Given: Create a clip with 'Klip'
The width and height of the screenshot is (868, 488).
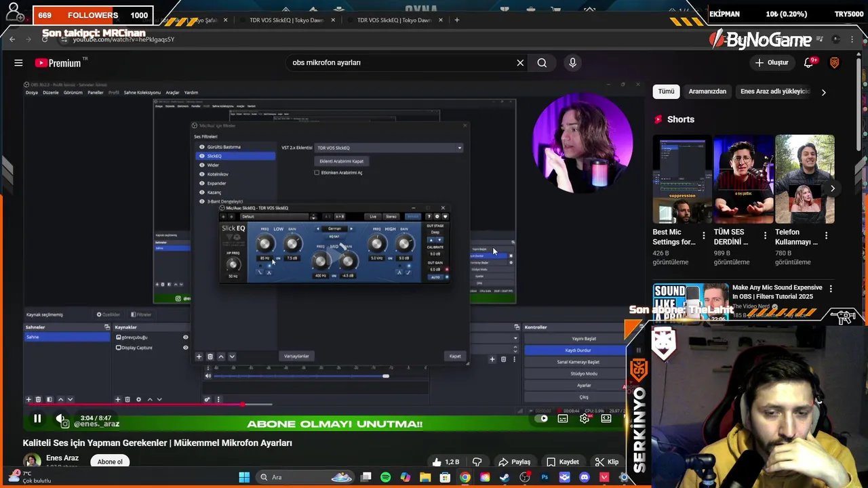Looking at the screenshot, I should pos(606,462).
